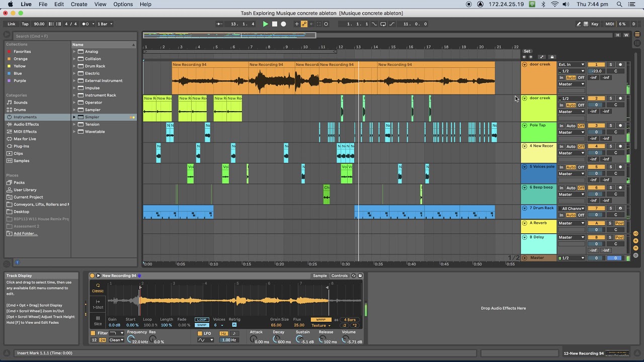Select MIDI Effects category
This screenshot has height=362, width=644.
tap(25, 131)
